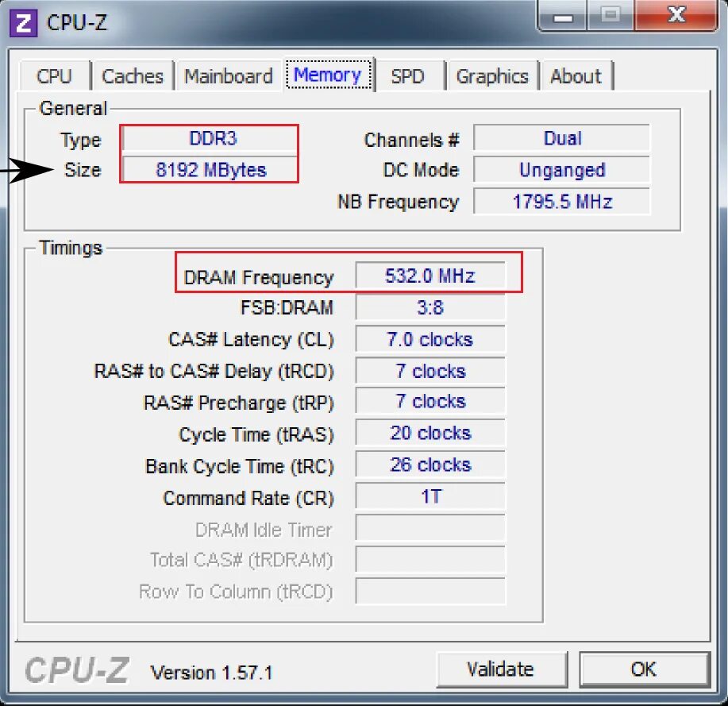The height and width of the screenshot is (706, 728).
Task: Click the 'Version 1.57.1' text
Action: (211, 673)
